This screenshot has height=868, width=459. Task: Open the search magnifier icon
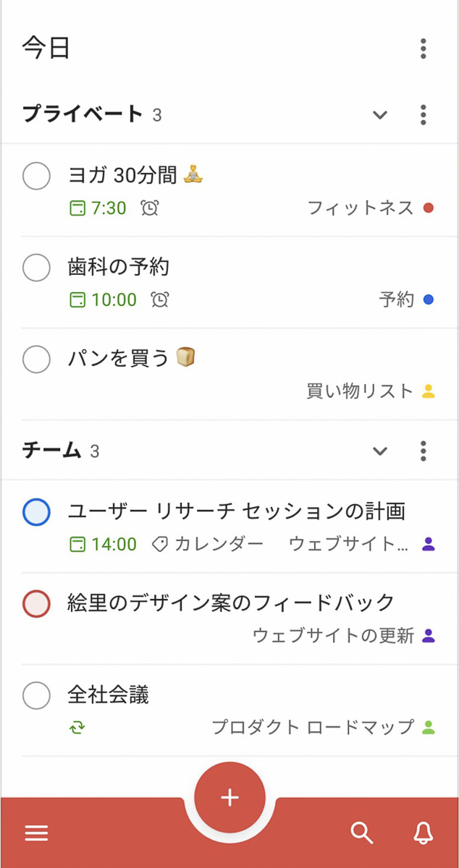pos(361,833)
